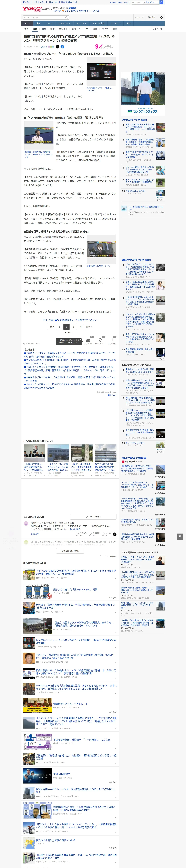Select the 速報 tab

38,24
